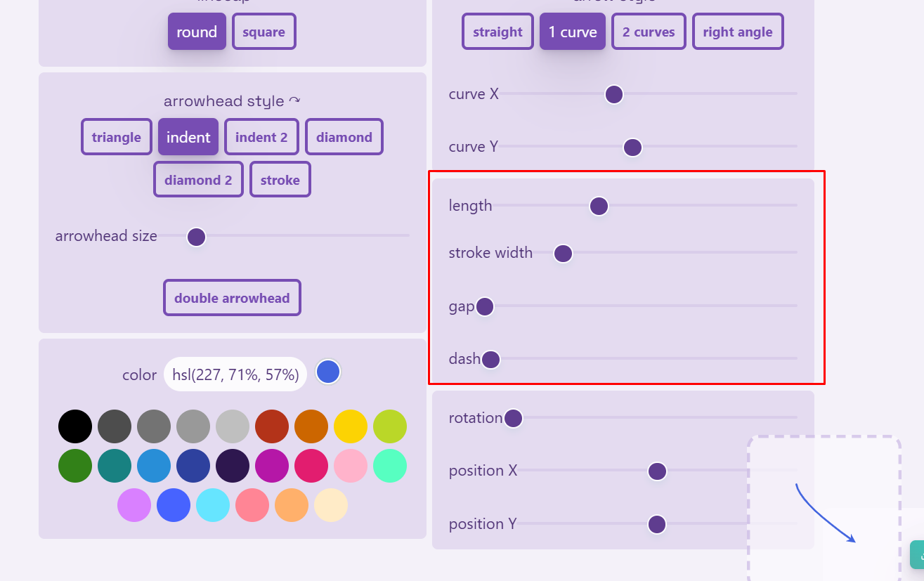Switch arrowhead to indent 2
The image size is (924, 581).
tap(261, 137)
